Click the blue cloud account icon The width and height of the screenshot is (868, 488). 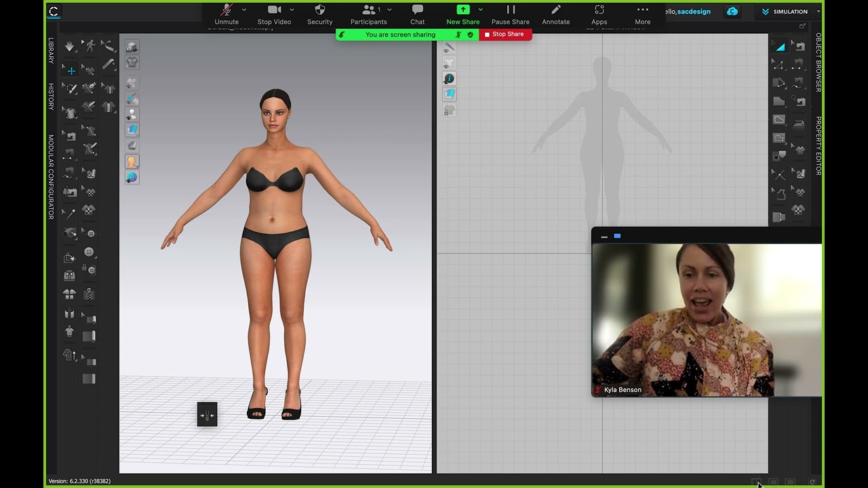coord(732,12)
